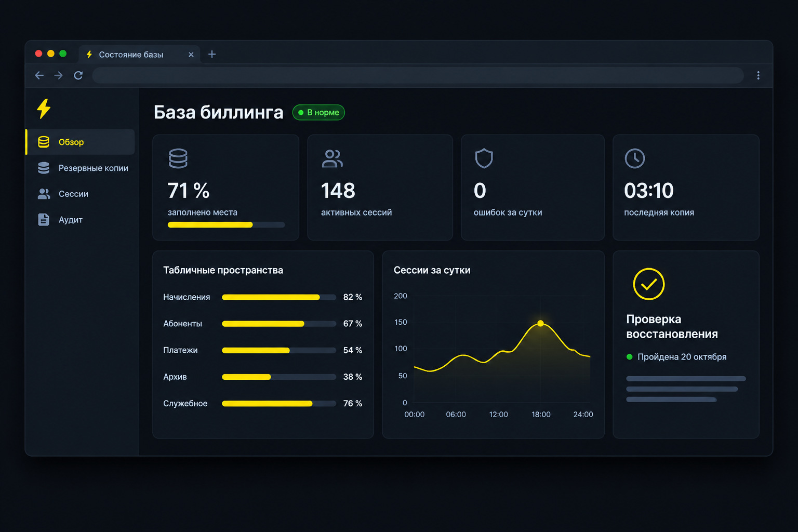Image resolution: width=798 pixels, height=532 pixels.
Task: Click the browser address bar
Action: tap(418, 75)
